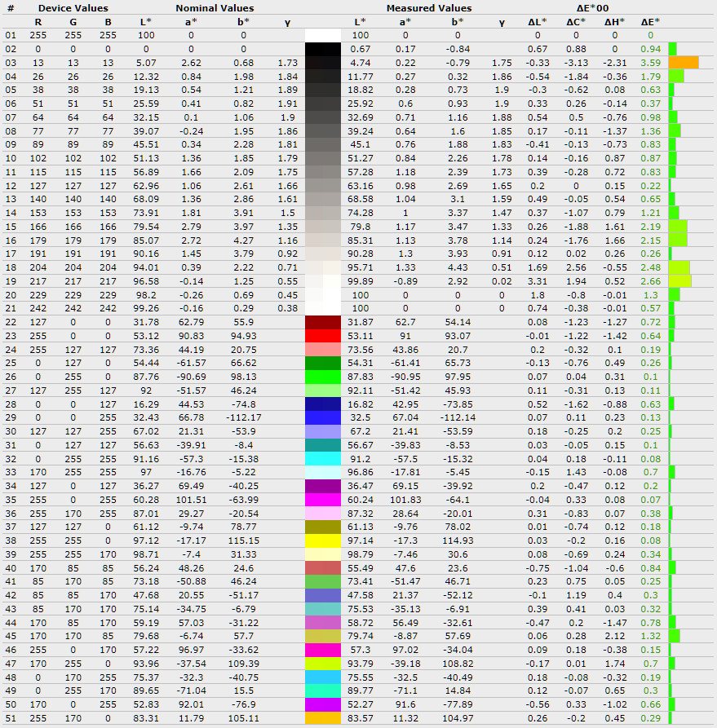Screen dimensions: 717x728
Task: Click the ΔE value 1.32 in row 45
Action: 650,637
